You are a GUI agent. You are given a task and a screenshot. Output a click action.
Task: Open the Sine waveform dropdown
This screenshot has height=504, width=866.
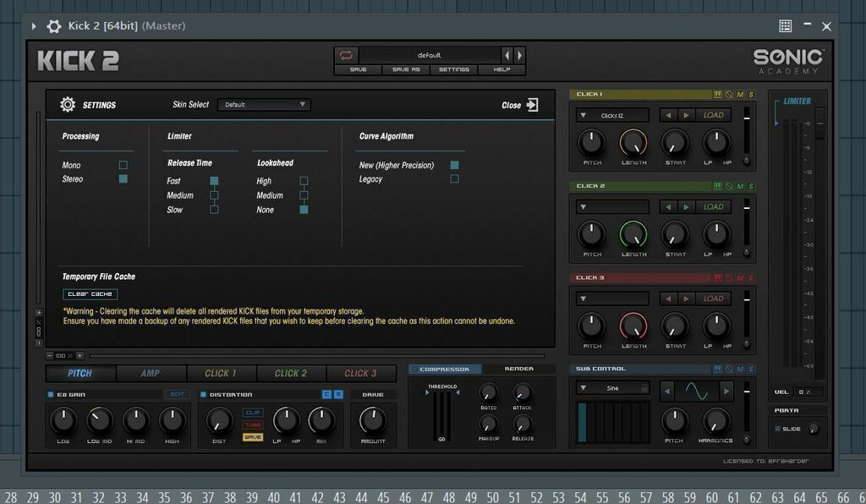click(x=612, y=389)
